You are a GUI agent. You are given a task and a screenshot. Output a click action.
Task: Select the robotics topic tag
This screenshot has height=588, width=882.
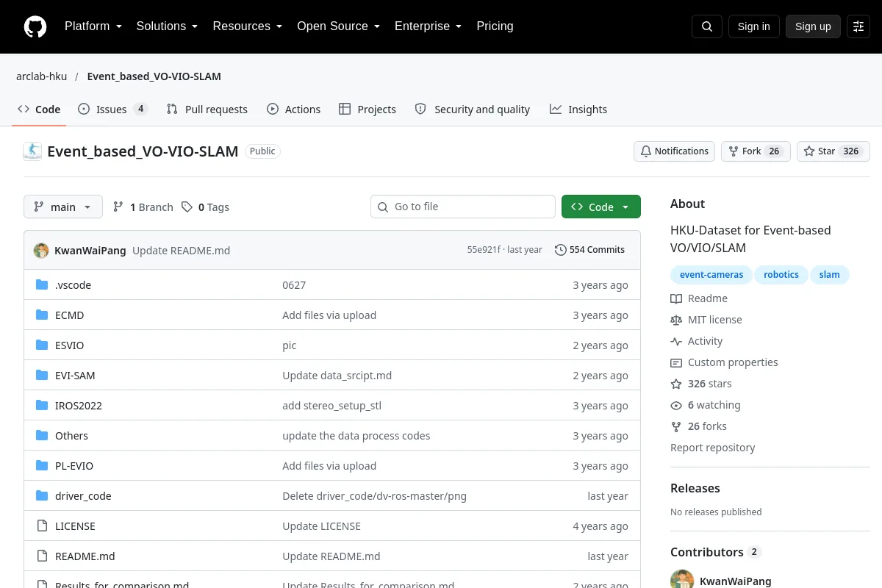pos(781,275)
